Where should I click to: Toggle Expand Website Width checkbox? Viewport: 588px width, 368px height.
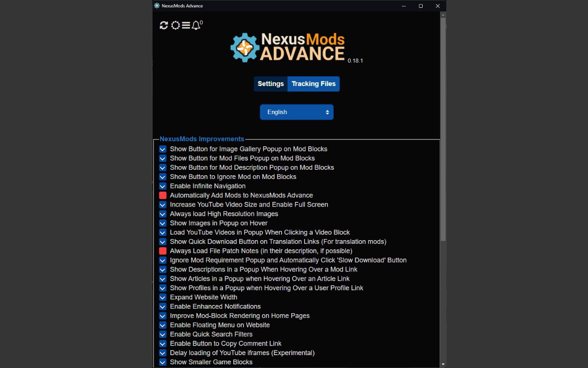coord(163,297)
